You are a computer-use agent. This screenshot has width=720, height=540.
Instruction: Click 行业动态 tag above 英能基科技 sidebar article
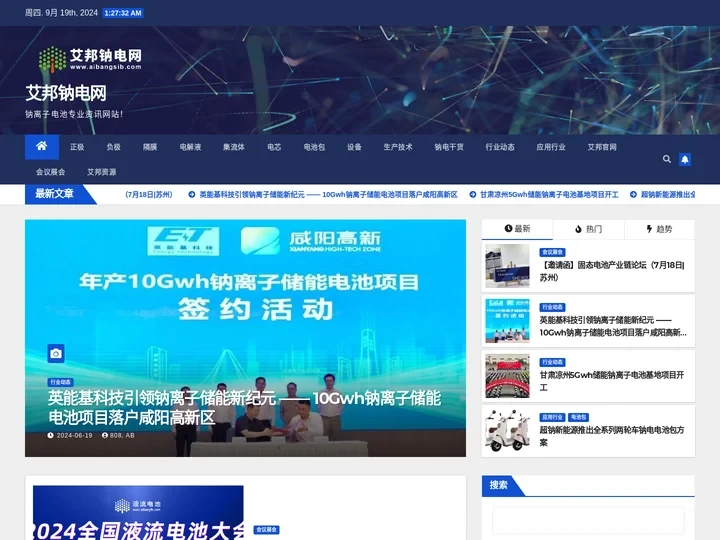(552, 307)
